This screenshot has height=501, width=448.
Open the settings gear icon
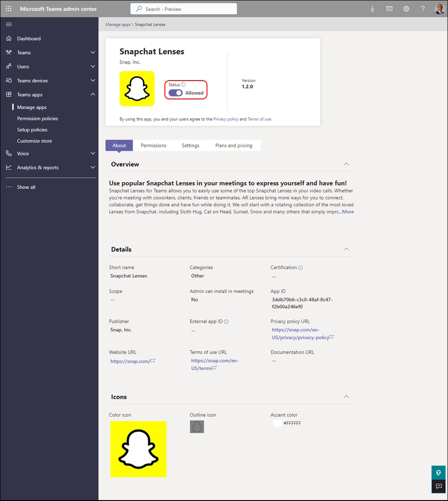click(406, 9)
